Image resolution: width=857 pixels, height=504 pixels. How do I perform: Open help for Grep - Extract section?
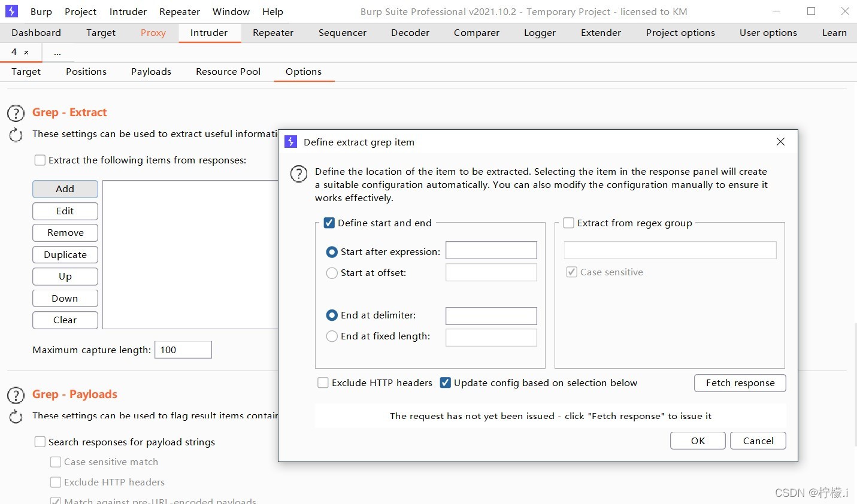point(16,113)
